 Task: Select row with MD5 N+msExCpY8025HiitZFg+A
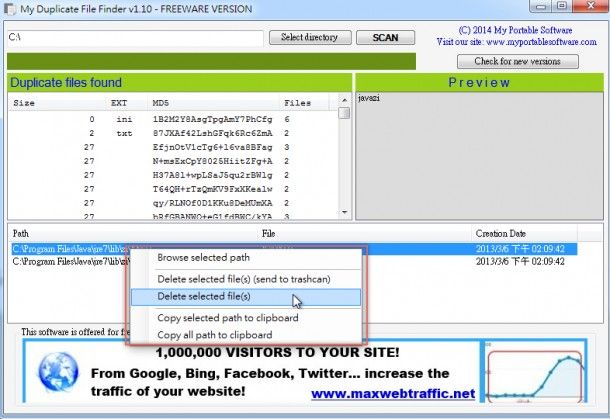[174, 161]
